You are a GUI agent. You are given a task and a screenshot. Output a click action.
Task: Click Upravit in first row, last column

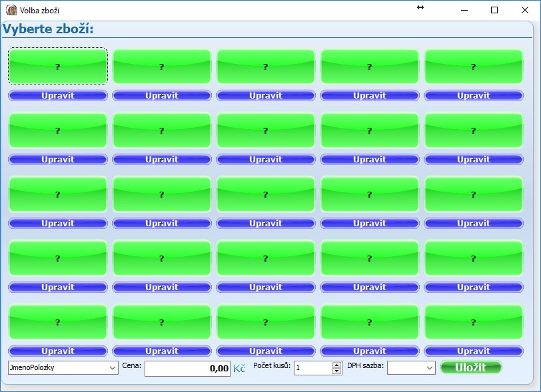474,95
